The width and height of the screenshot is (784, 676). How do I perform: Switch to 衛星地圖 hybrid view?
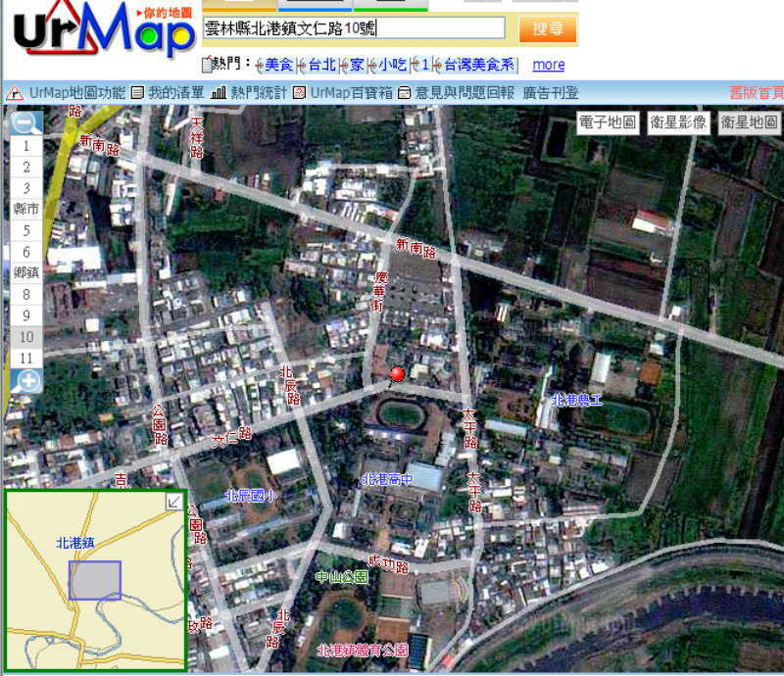point(749,122)
